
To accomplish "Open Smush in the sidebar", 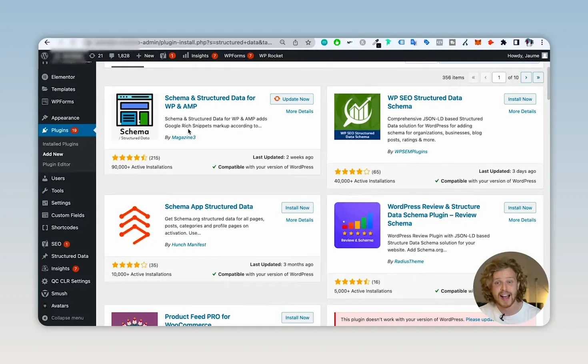I will 59,294.
